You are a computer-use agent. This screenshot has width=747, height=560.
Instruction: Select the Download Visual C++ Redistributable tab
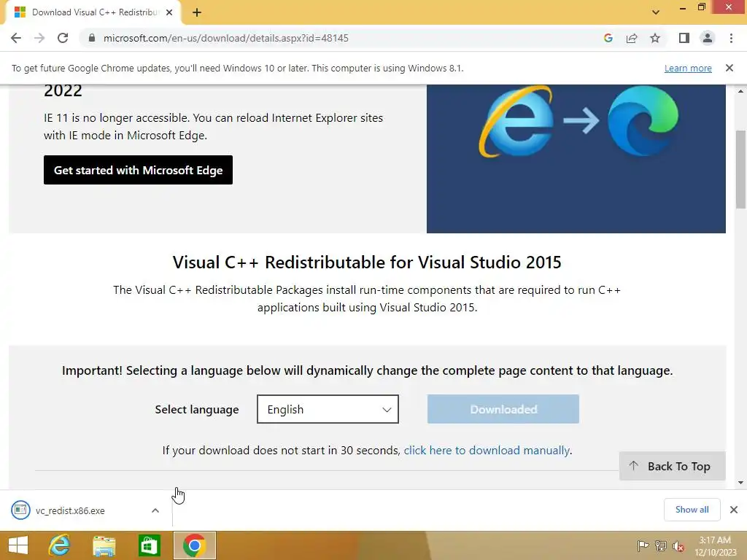93,12
